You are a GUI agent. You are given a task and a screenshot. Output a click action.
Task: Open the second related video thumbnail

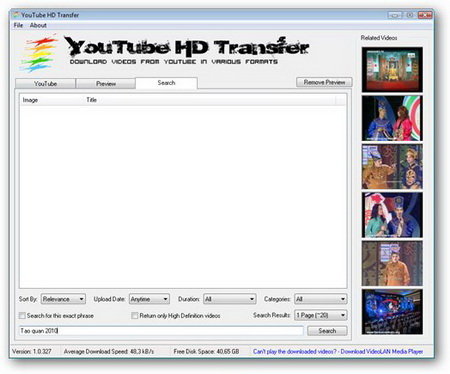392,118
